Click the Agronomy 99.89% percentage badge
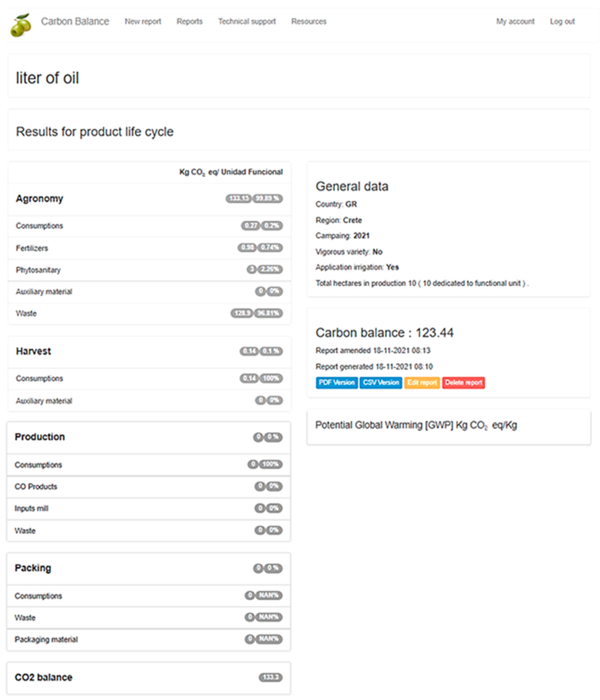 pos(268,198)
